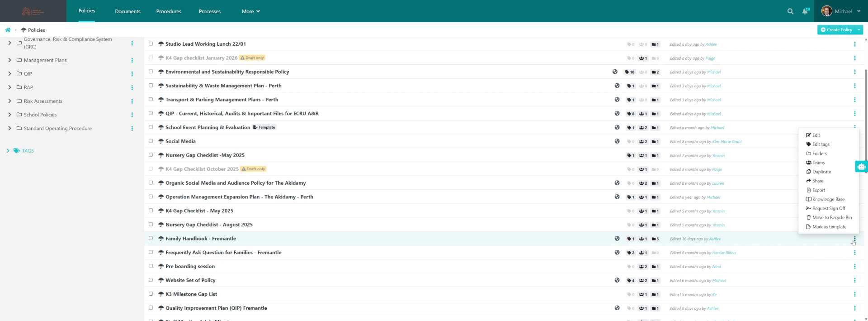Expand the Management Plans folder

coord(9,60)
